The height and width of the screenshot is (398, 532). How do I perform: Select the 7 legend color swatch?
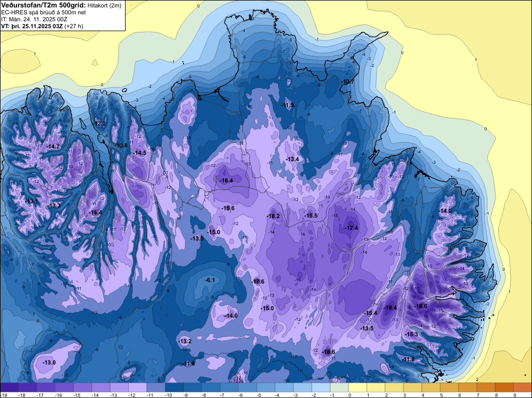pos(486,387)
